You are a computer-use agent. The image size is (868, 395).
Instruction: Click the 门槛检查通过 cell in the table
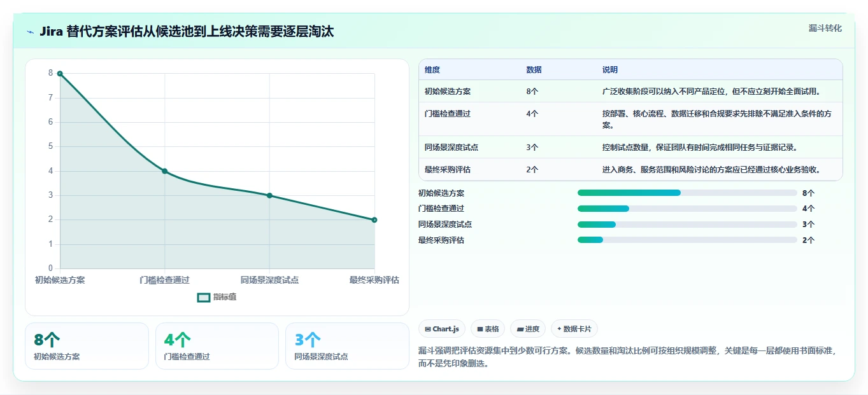pyautogui.click(x=448, y=114)
